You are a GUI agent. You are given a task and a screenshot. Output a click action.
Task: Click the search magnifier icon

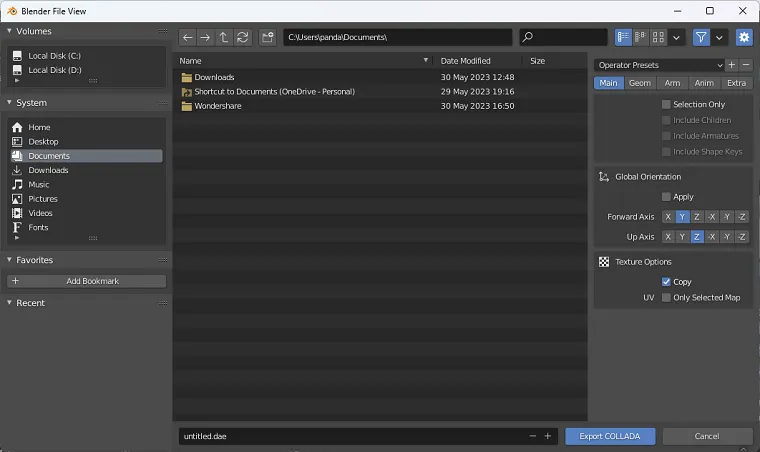pyautogui.click(x=528, y=37)
